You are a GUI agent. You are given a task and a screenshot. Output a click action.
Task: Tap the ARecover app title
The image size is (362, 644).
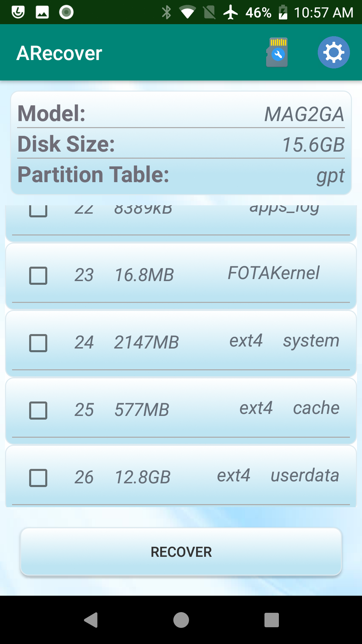tap(59, 53)
